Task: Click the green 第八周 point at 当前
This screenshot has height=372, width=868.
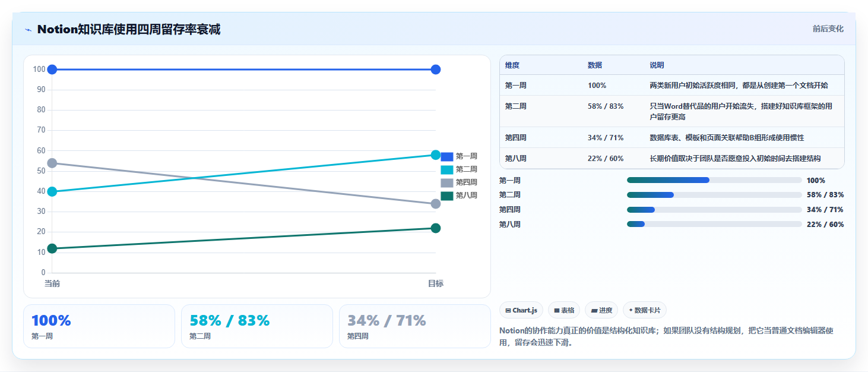Action: coord(52,248)
